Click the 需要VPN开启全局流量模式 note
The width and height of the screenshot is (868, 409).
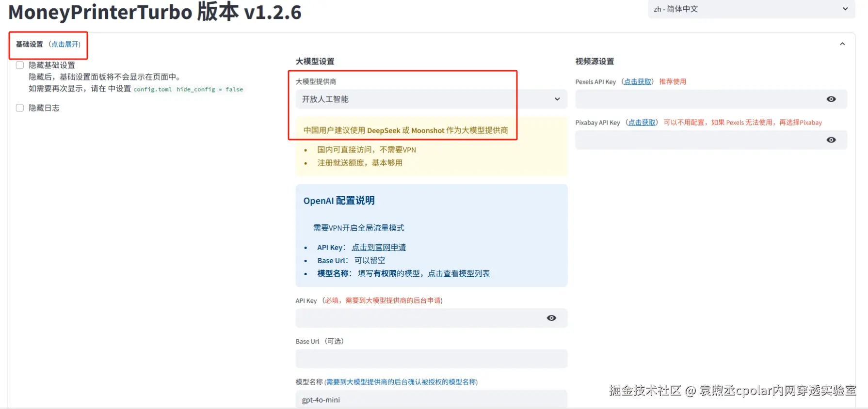pos(358,228)
